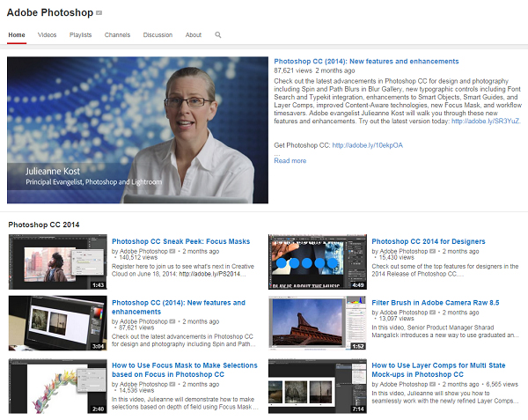Image resolution: width=528 pixels, height=420 pixels.
Task: Click the search magnifier icon in channel tabs
Action: point(218,35)
